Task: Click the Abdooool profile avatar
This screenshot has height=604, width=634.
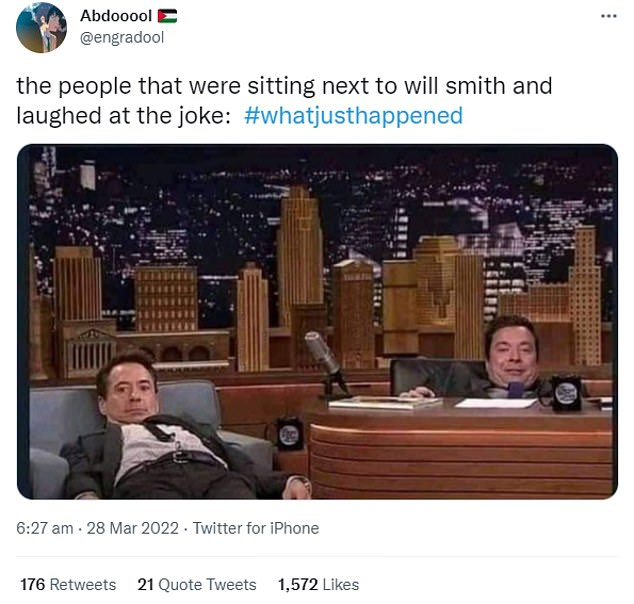Action: click(x=41, y=29)
